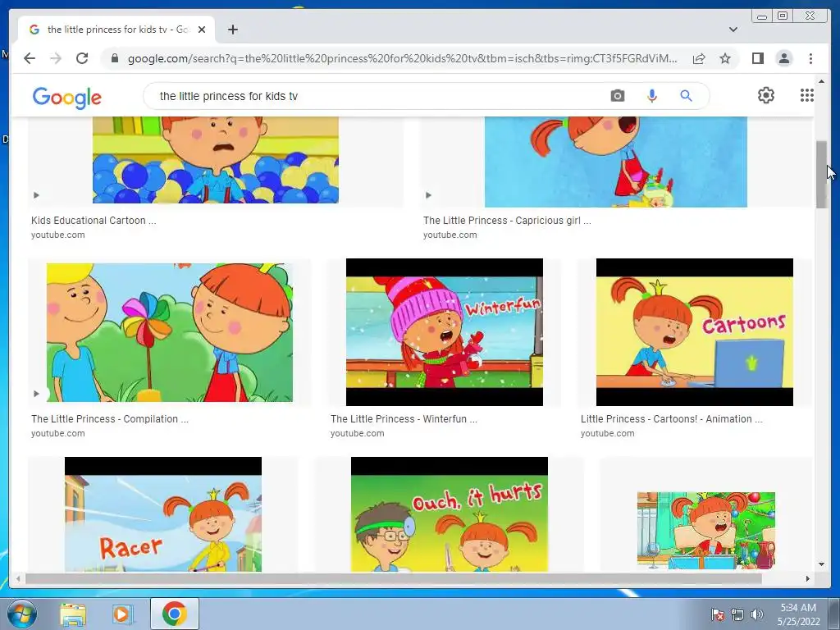Viewport: 840px width, 630px height.
Task: Click the address bar URL
Action: coord(402,58)
